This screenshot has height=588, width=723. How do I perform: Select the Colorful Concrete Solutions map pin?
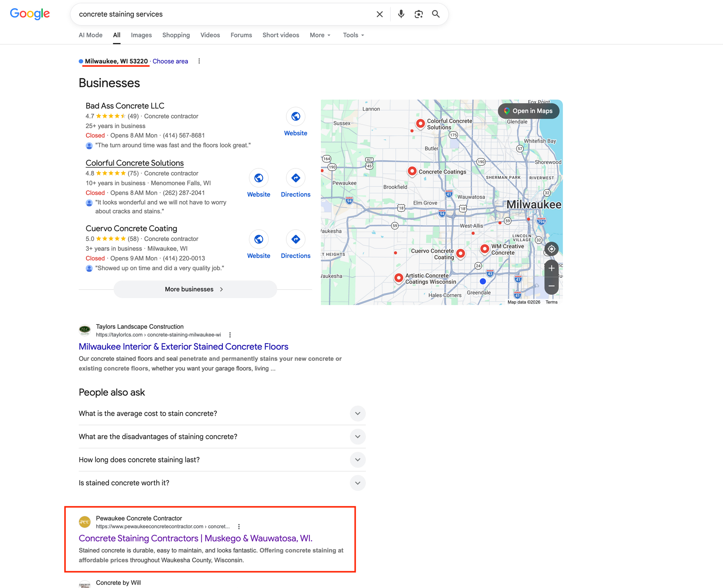point(420,123)
